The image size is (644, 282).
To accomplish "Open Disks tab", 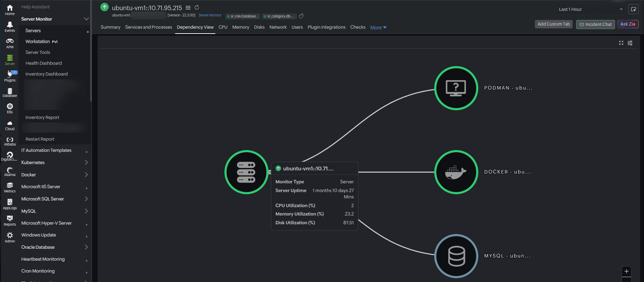I will [259, 27].
